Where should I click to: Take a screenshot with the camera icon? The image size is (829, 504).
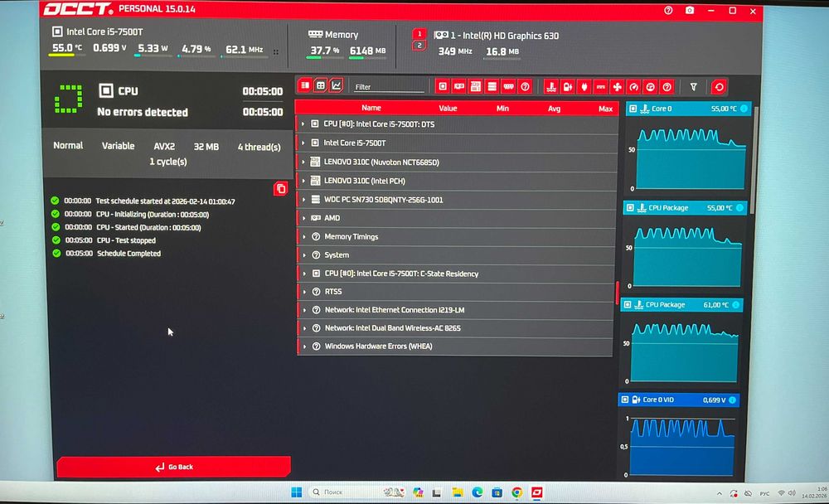pyautogui.click(x=690, y=10)
